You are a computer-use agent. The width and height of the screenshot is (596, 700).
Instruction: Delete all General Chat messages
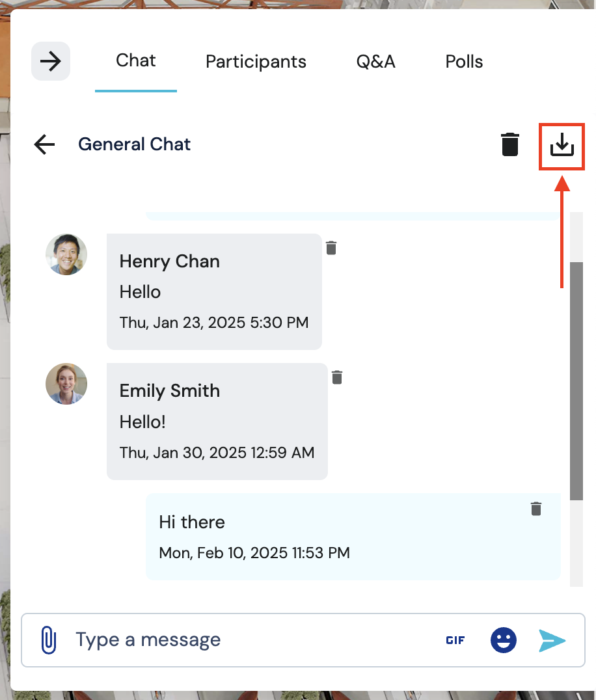[x=510, y=144]
